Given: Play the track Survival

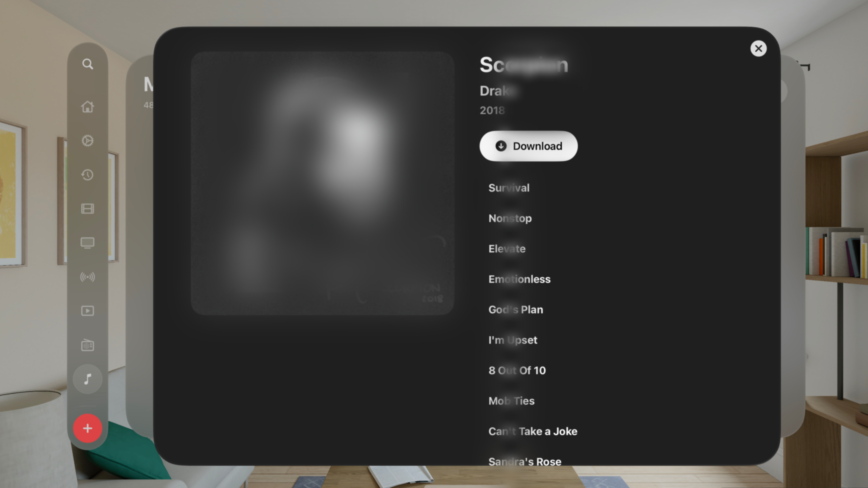Looking at the screenshot, I should click(x=509, y=188).
